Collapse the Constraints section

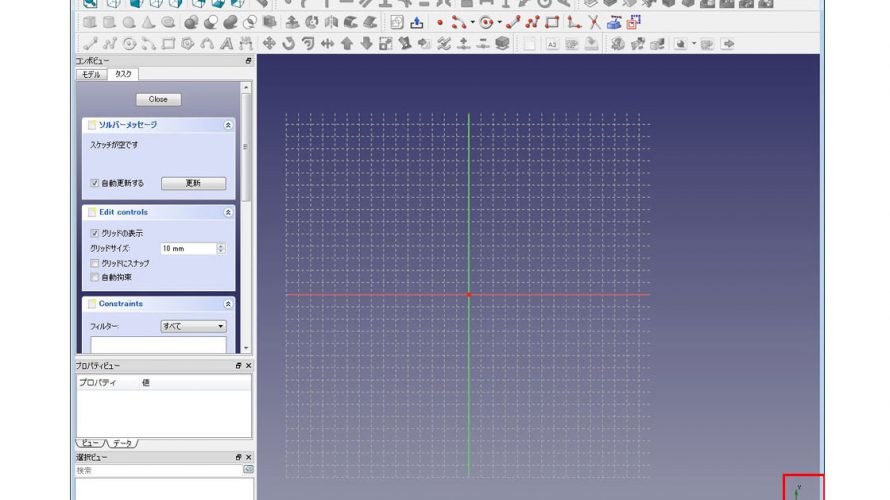(x=228, y=304)
